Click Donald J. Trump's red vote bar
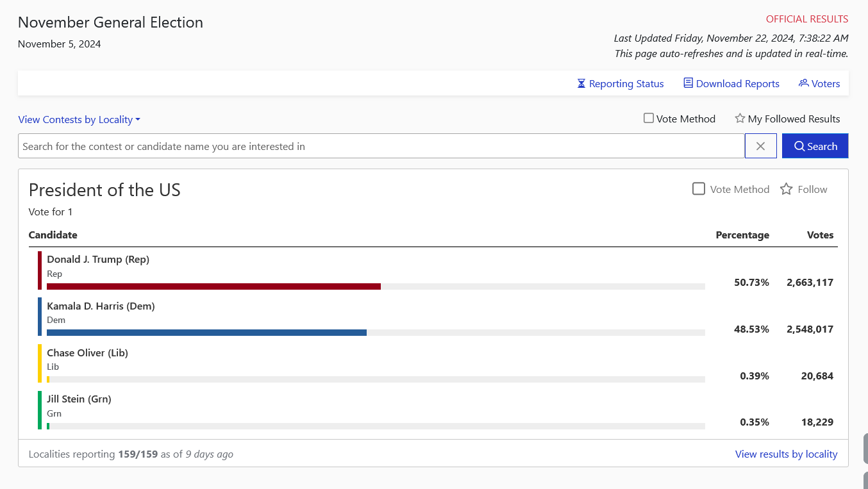This screenshot has height=489, width=868. click(x=213, y=286)
